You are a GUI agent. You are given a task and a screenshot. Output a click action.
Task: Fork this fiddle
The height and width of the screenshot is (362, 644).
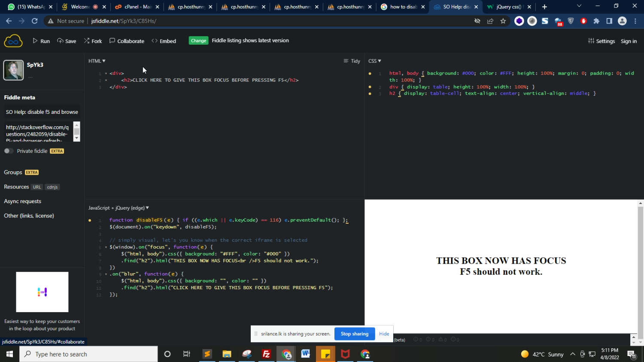point(93,41)
